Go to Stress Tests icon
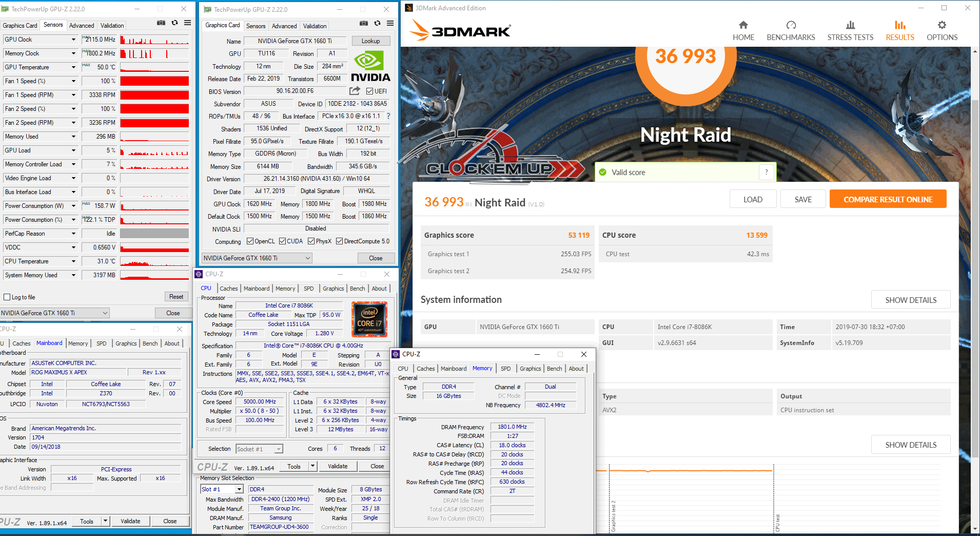The width and height of the screenshot is (980, 536). tap(850, 25)
